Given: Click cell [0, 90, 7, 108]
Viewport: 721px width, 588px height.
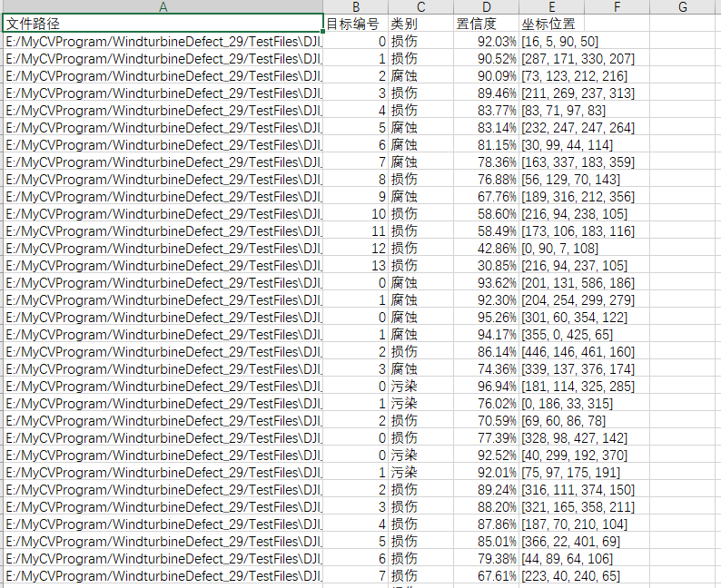Looking at the screenshot, I should pyautogui.click(x=552, y=248).
